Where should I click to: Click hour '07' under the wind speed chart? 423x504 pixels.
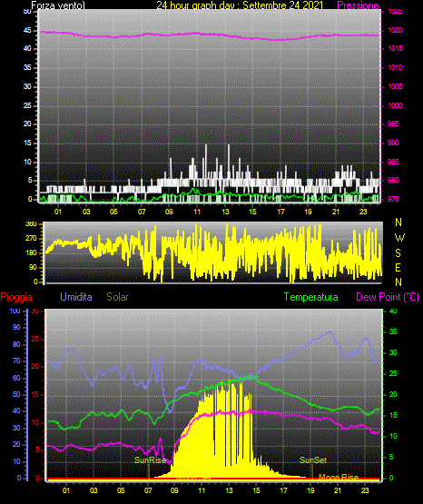[142, 212]
